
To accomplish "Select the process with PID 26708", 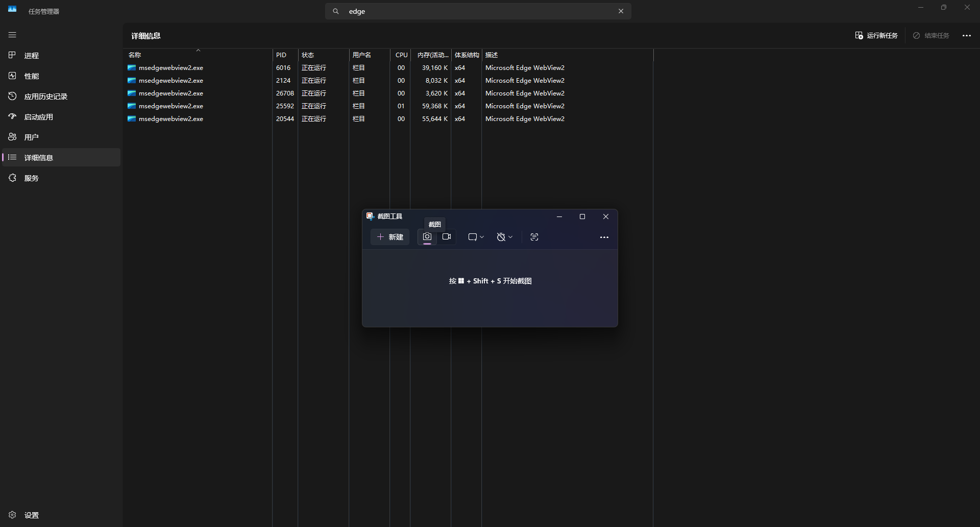I will coord(389,93).
